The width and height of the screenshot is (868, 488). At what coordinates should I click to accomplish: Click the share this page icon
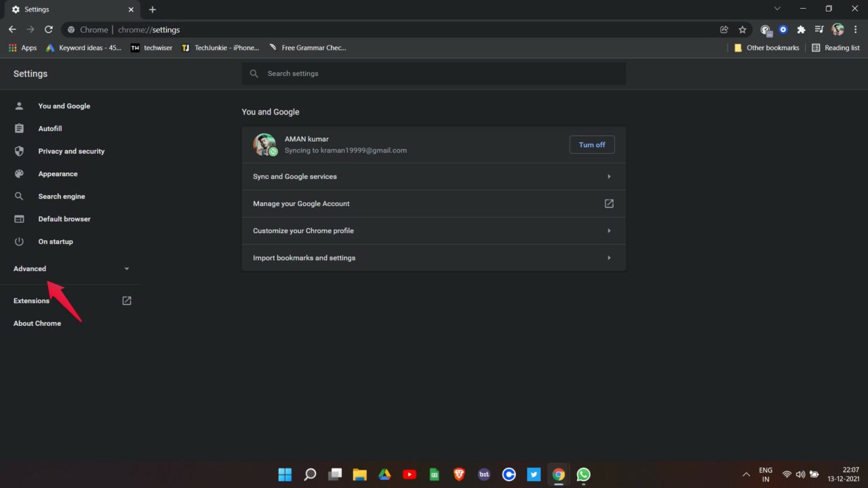click(x=724, y=30)
